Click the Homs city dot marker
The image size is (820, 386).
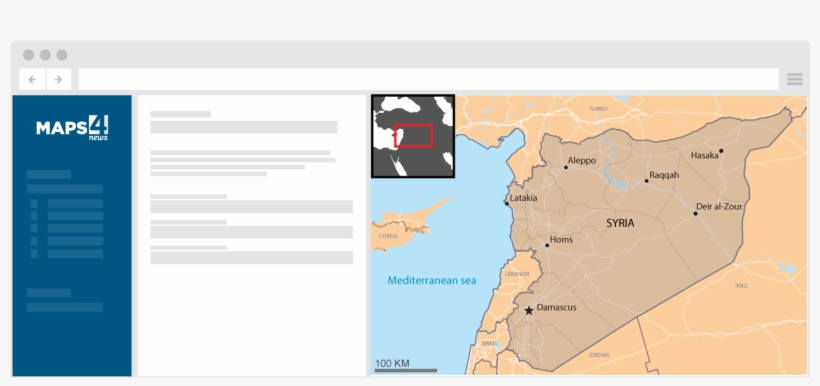[547, 245]
